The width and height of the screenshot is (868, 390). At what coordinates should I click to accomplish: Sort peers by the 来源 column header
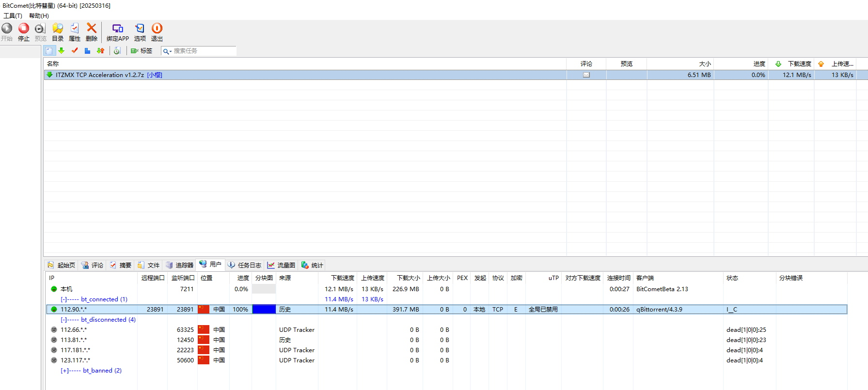[x=297, y=278]
